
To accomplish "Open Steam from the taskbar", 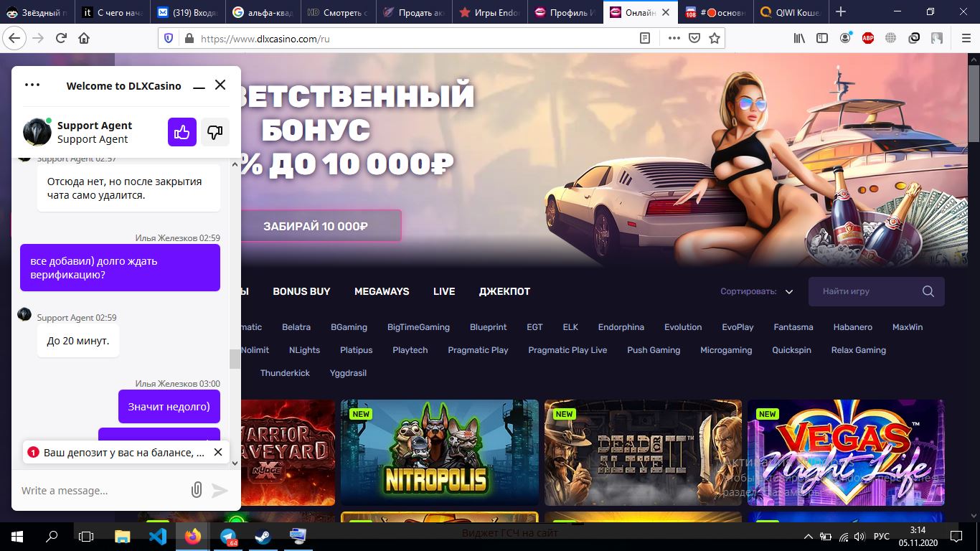I will [263, 536].
